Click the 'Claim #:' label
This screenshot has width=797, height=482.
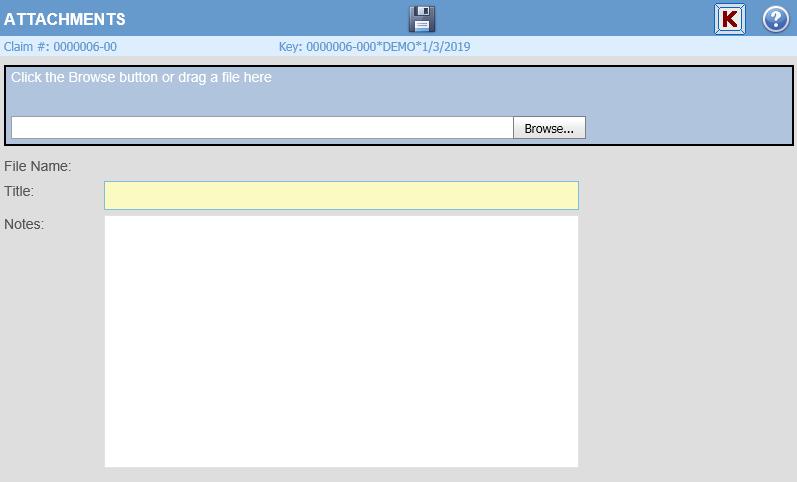(x=26, y=47)
